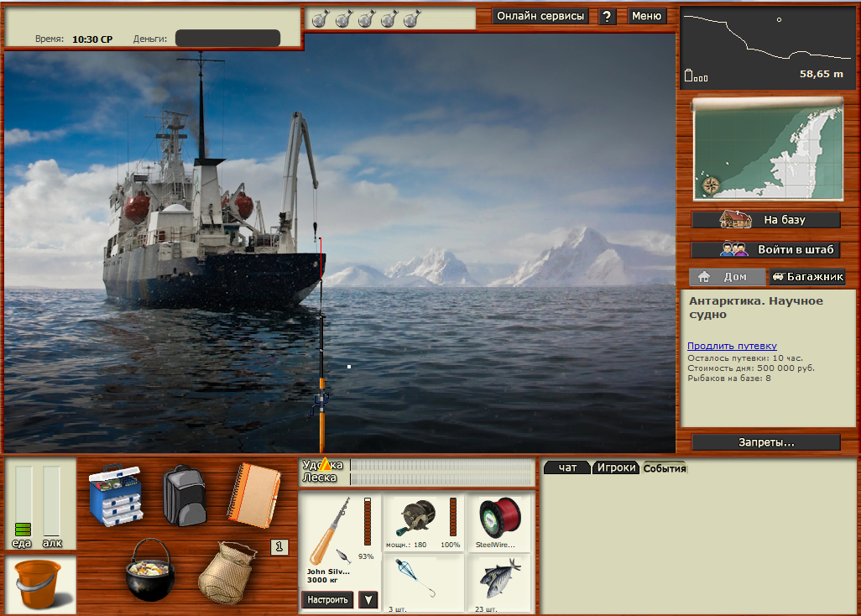This screenshot has height=616, width=861.
Task: Open the gray backpack inventory
Action: point(184,495)
